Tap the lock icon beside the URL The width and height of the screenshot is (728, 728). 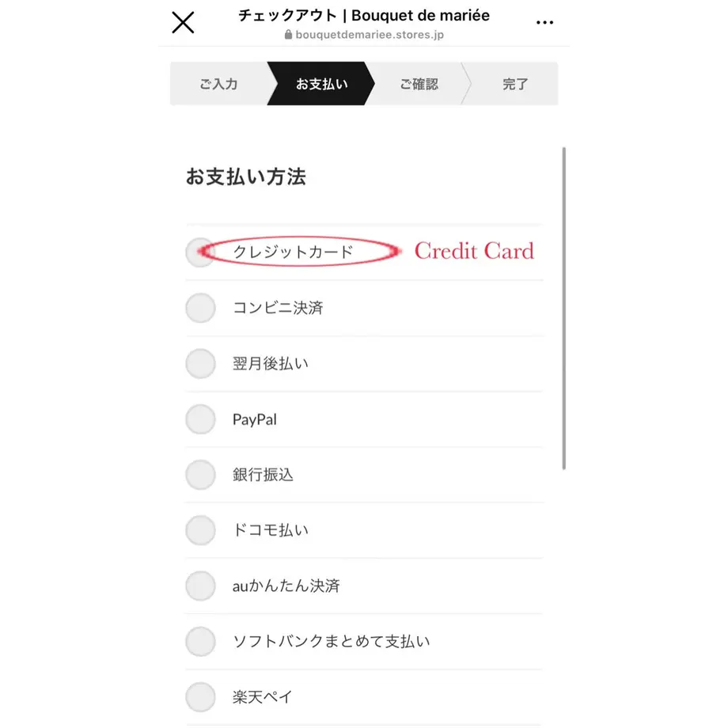288,34
